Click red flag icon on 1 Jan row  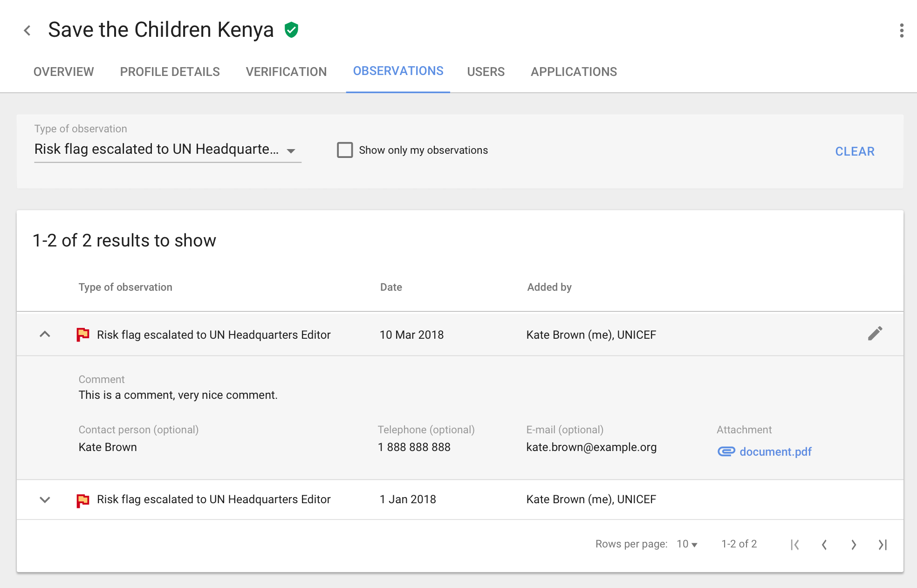tap(83, 500)
